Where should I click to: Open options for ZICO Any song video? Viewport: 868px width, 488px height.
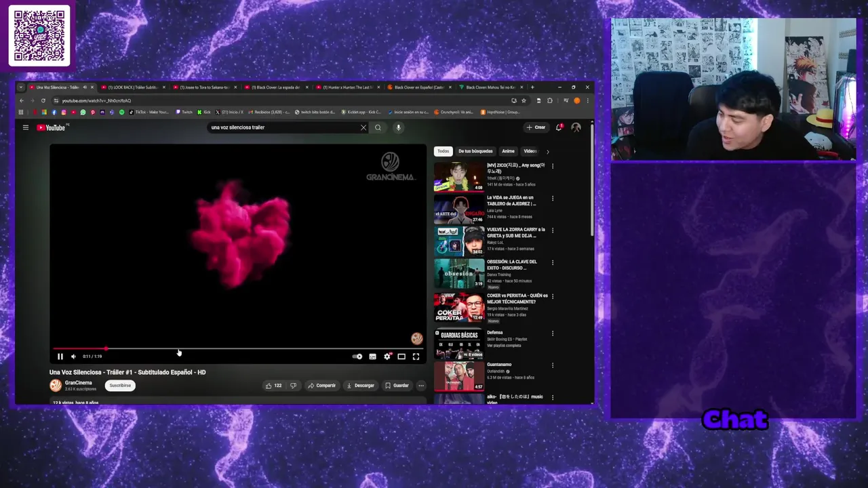(552, 166)
